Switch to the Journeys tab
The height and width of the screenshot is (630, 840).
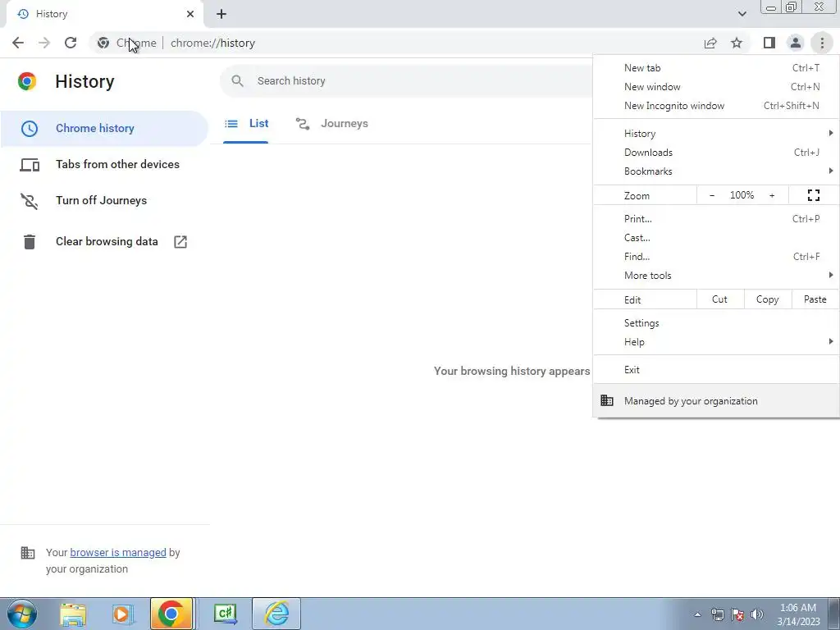(x=331, y=124)
